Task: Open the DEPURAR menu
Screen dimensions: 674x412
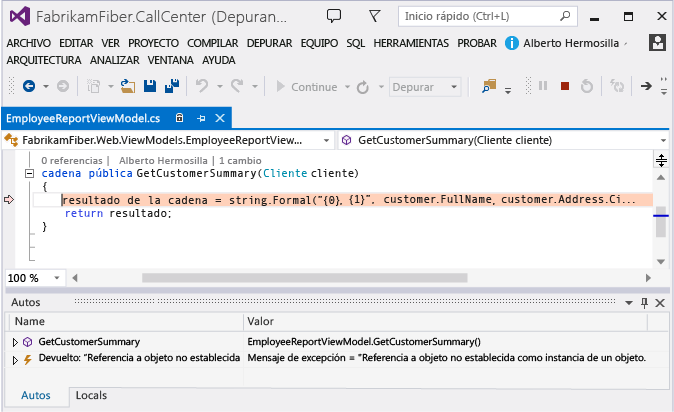Action: pos(269,43)
